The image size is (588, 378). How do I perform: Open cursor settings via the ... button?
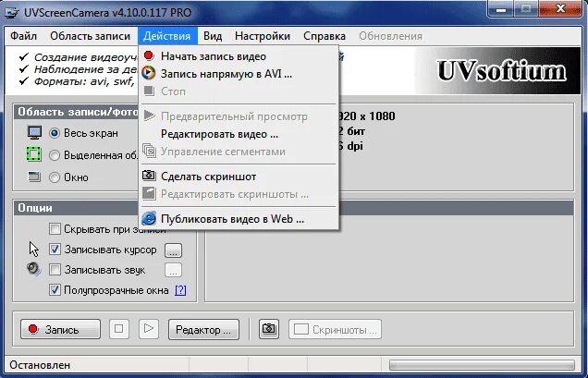(173, 250)
